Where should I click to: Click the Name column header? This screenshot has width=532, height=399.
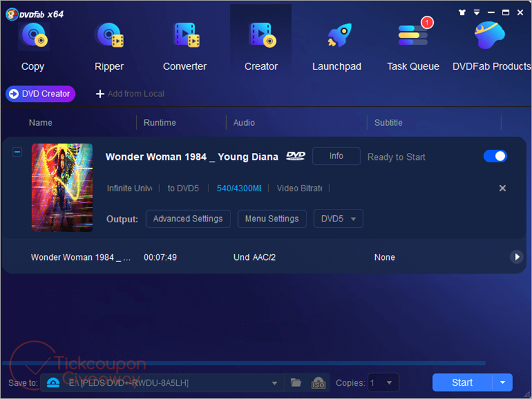(x=40, y=123)
